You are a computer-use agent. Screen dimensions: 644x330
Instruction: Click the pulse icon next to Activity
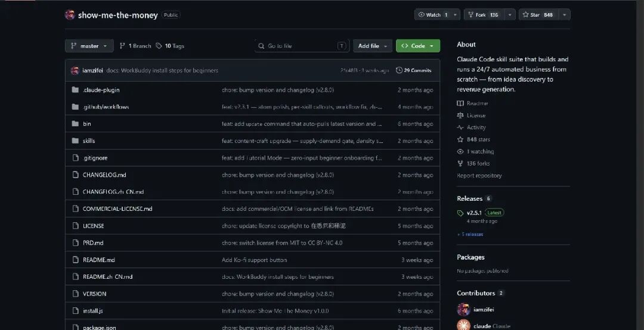(x=460, y=127)
